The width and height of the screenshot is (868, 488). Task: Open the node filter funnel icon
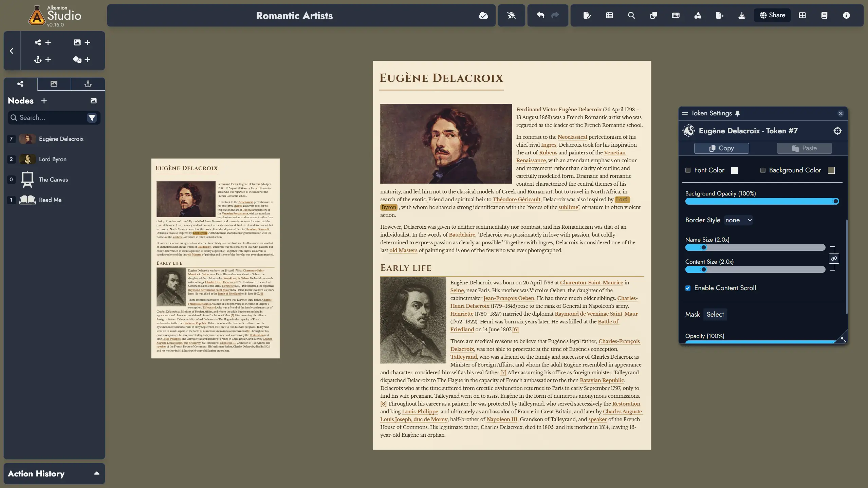[92, 118]
